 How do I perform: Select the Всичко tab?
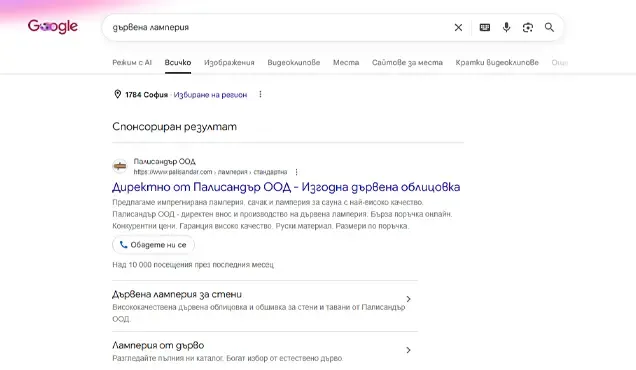coord(178,62)
